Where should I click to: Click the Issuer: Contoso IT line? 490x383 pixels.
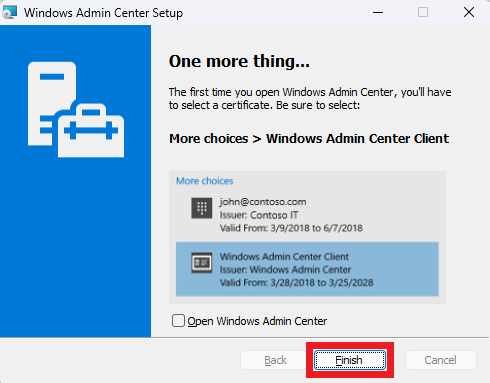[259, 215]
